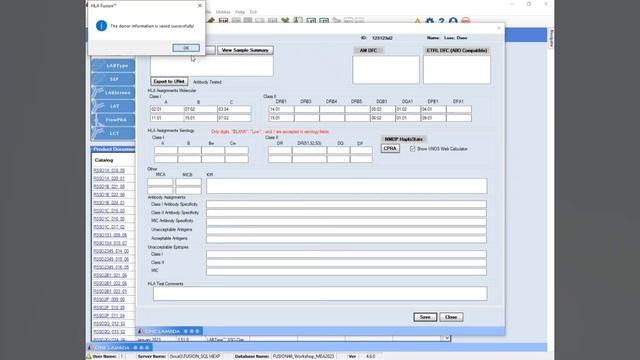Click the AM DFC button

click(x=369, y=50)
